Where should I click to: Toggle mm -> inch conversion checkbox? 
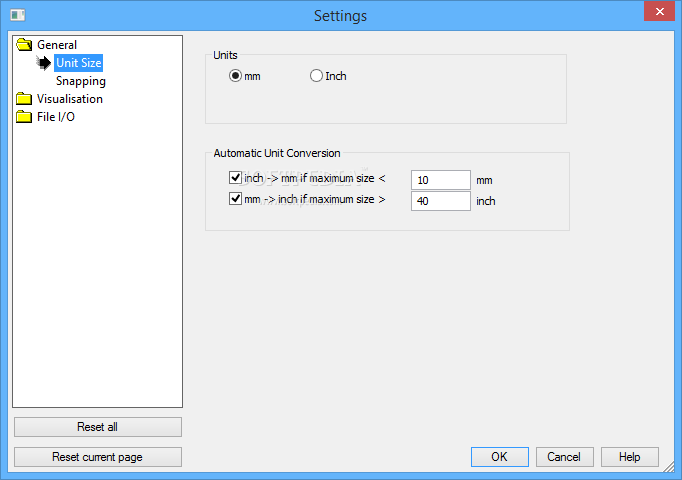point(235,199)
